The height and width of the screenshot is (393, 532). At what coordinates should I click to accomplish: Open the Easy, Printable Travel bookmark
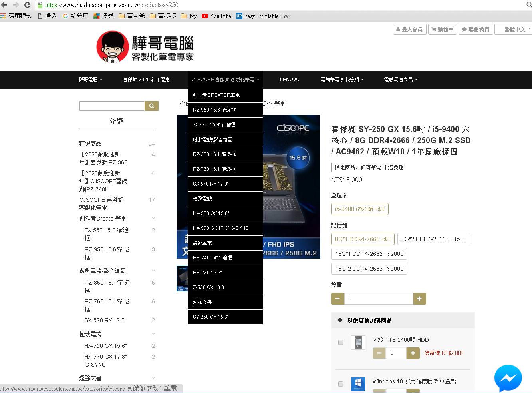pos(263,16)
